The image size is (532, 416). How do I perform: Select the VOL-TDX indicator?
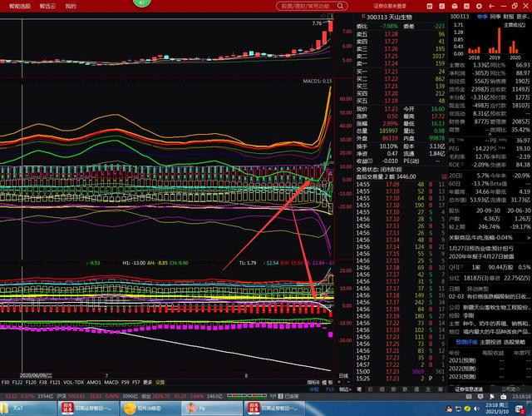[74, 382]
